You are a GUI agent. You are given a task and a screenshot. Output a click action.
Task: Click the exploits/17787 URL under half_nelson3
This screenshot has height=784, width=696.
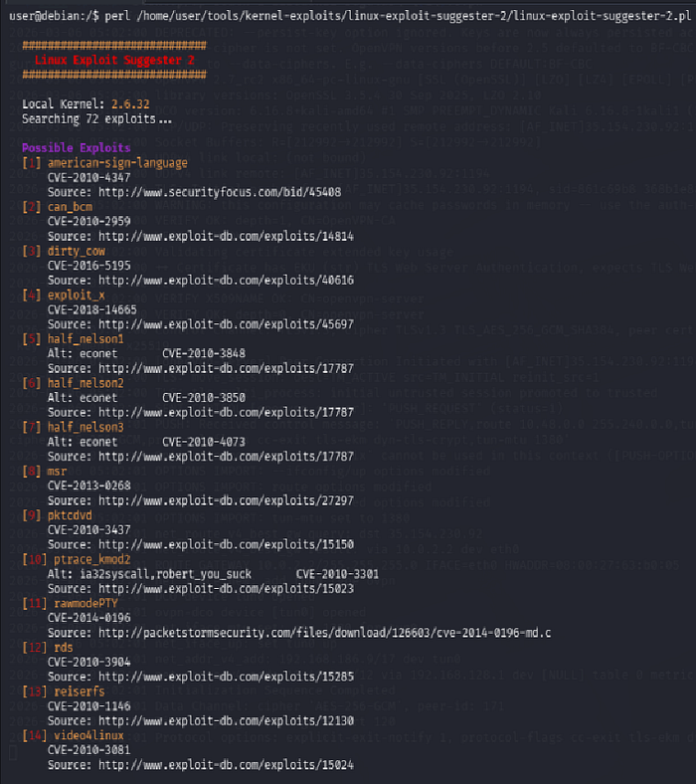pyautogui.click(x=226, y=456)
